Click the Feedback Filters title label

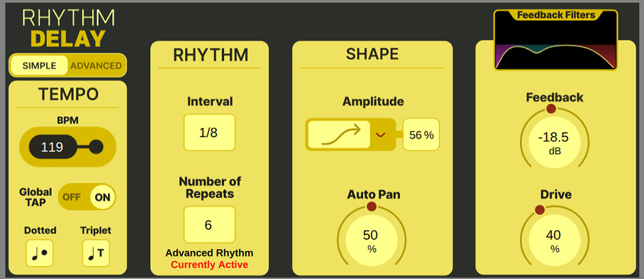556,15
